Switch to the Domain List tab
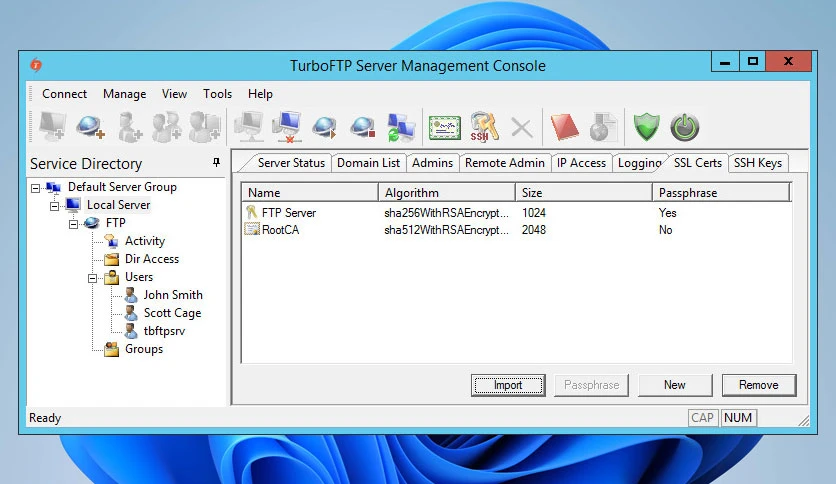Viewport: 836px width, 484px height. [x=368, y=163]
